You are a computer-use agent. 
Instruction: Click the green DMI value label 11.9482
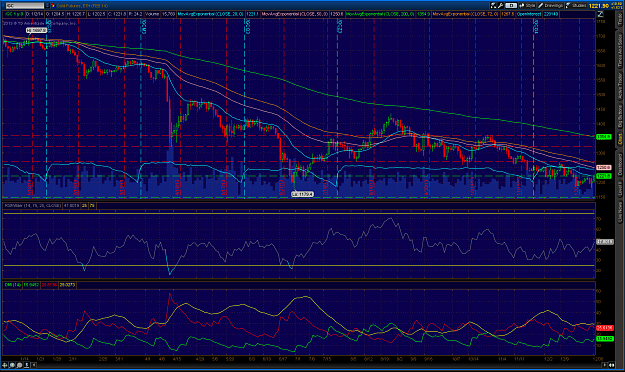604,339
